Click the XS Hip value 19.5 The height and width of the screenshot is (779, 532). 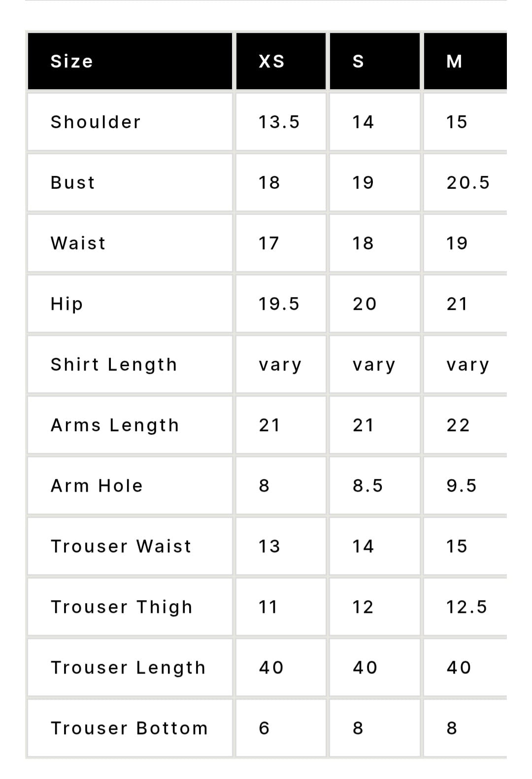click(279, 304)
